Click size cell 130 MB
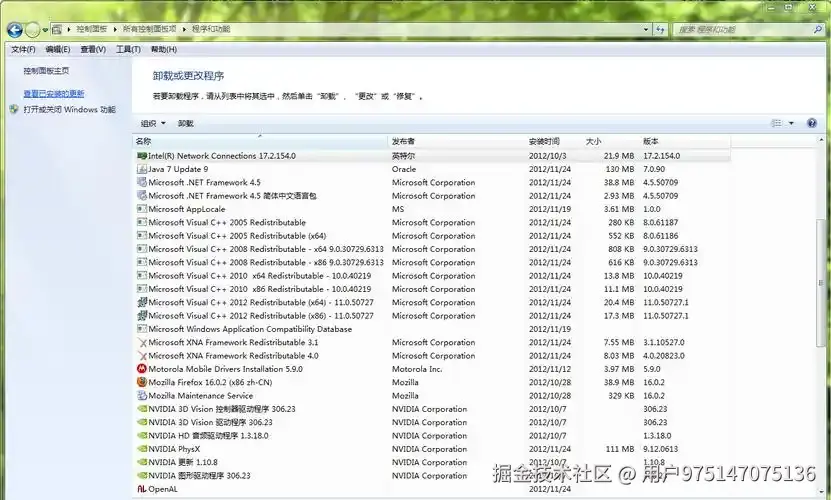The height and width of the screenshot is (500, 831). coord(620,169)
